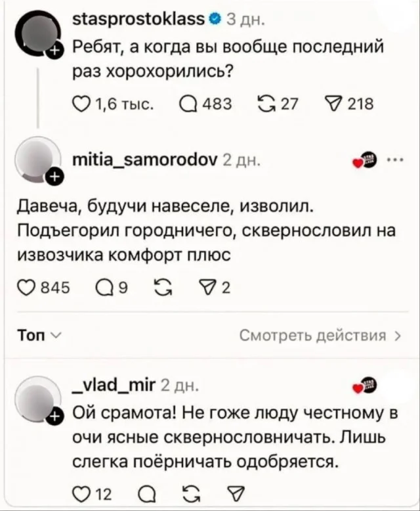Follow mitia_samorodov via avatar plus badge

[x=56, y=176]
